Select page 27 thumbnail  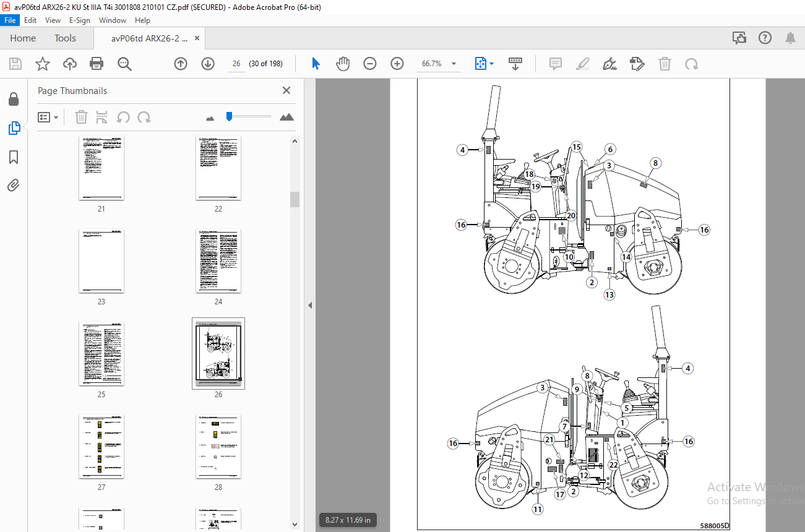(x=101, y=447)
